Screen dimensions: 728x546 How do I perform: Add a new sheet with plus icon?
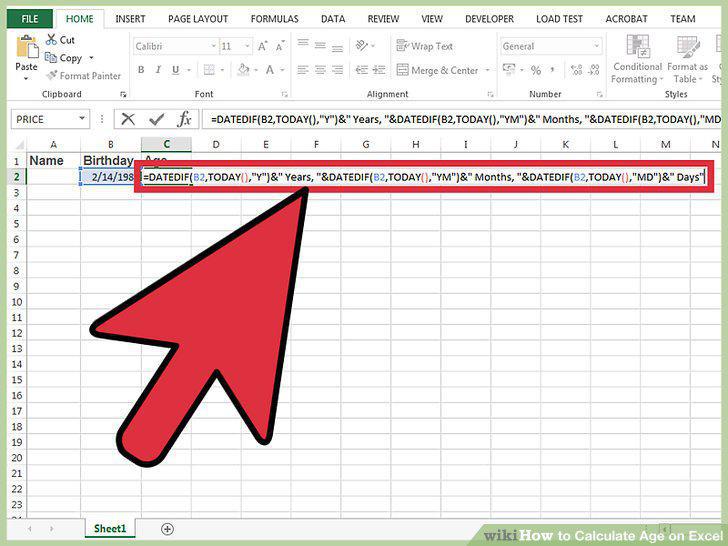[167, 529]
